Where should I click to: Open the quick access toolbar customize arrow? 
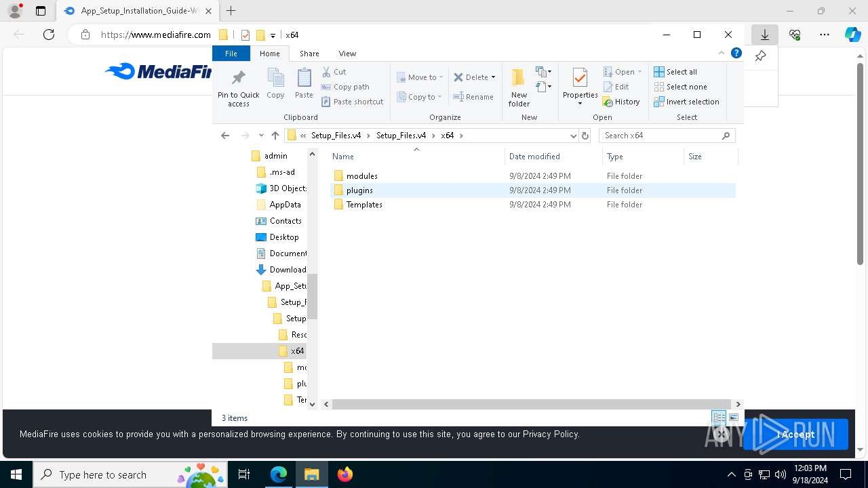point(273,35)
